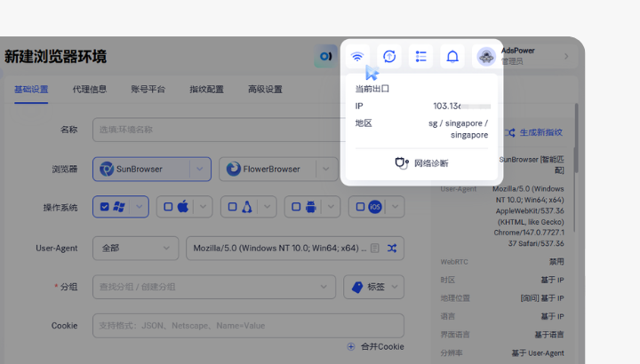
Task: Click the 基于 User-Agent resolution value
Action: [x=538, y=353]
